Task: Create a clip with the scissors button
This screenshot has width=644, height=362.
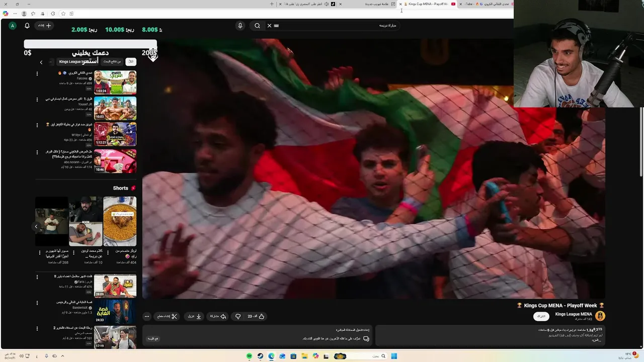Action: click(x=167, y=316)
